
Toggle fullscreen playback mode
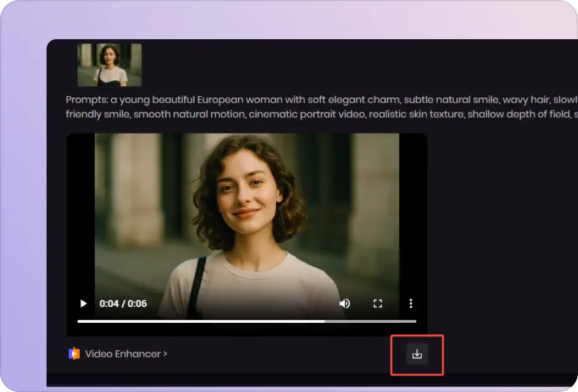(x=378, y=303)
